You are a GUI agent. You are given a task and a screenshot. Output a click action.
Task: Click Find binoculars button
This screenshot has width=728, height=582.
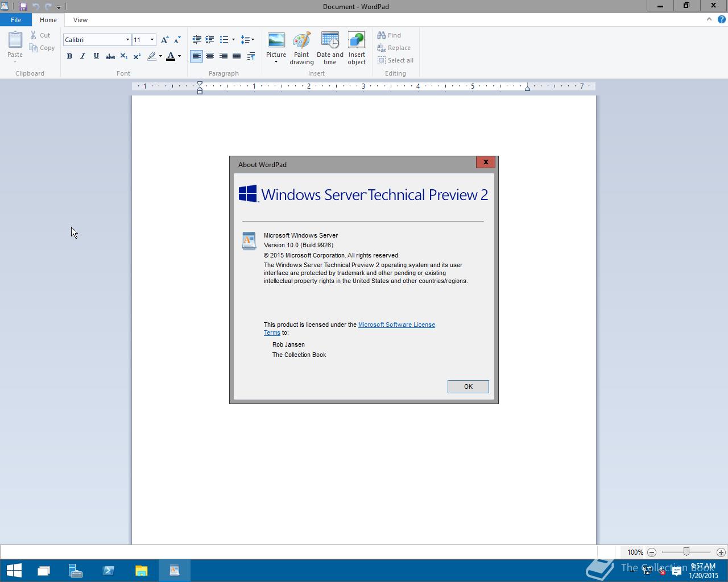click(x=390, y=35)
